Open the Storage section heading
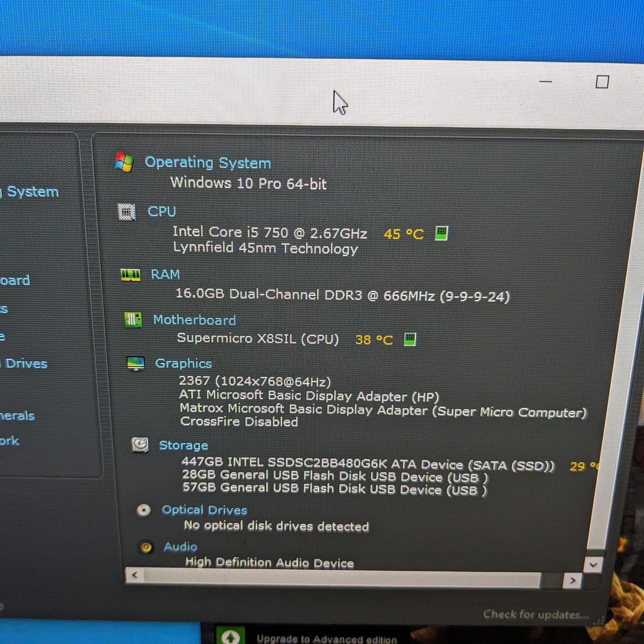Screen dimensions: 644x644 184,445
